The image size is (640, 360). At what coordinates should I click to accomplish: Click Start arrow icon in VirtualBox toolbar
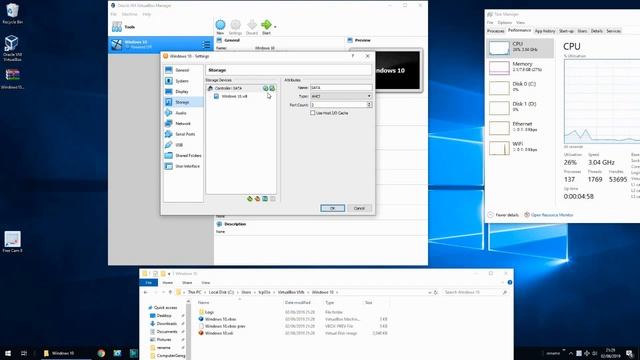[266, 25]
